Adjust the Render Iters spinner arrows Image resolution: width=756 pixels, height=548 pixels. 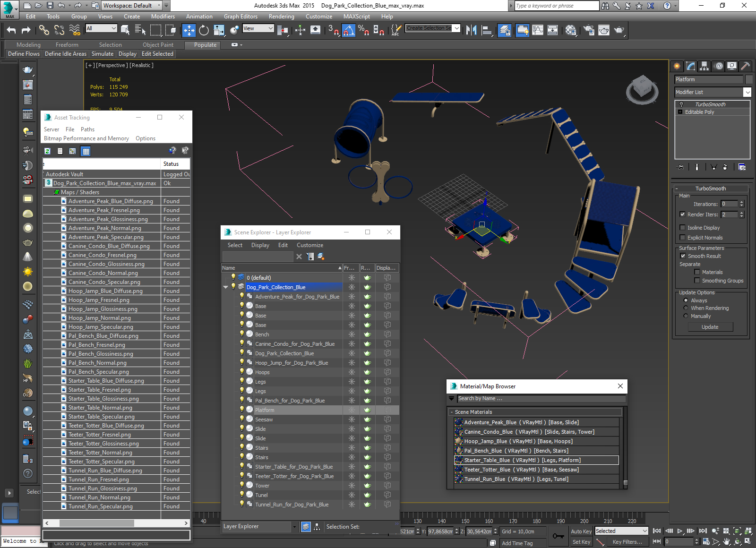click(741, 214)
